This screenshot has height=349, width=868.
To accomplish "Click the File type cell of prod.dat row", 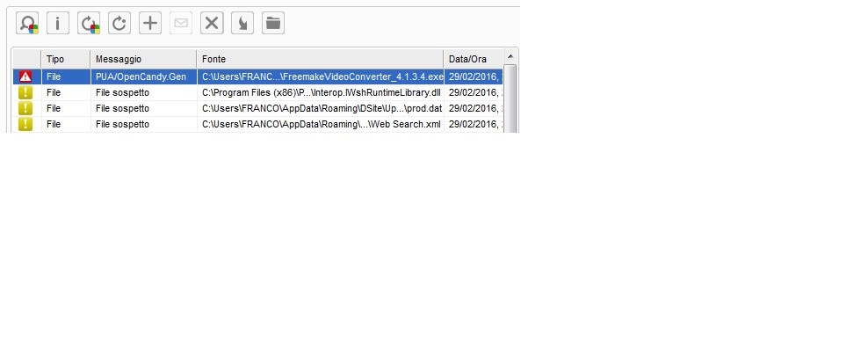I will coord(54,108).
